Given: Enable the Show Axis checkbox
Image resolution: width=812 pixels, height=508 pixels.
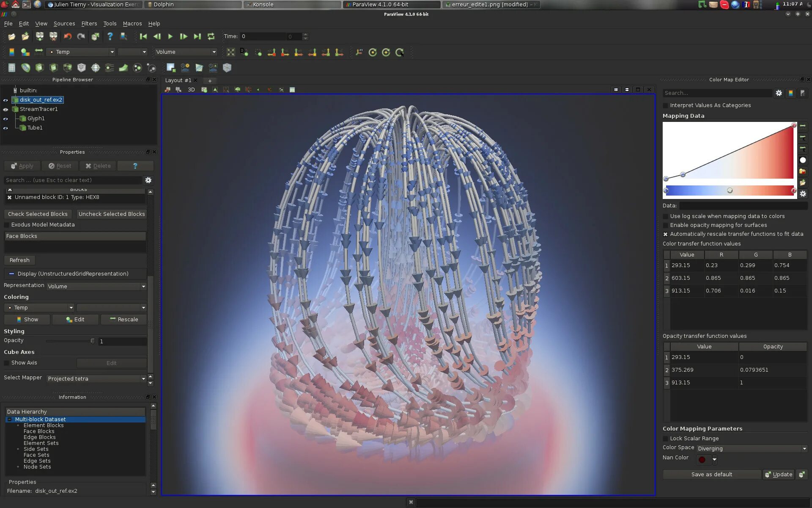Looking at the screenshot, I should (7, 363).
